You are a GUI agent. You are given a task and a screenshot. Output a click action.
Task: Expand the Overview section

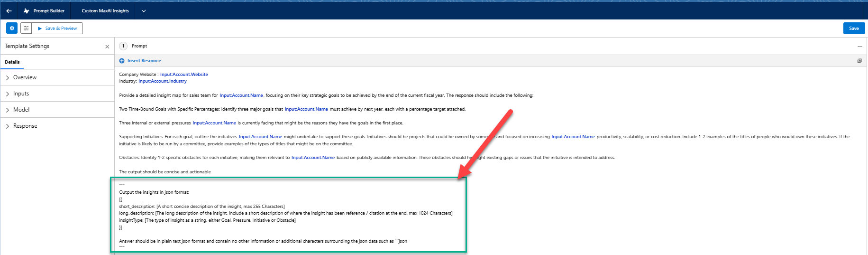click(25, 77)
